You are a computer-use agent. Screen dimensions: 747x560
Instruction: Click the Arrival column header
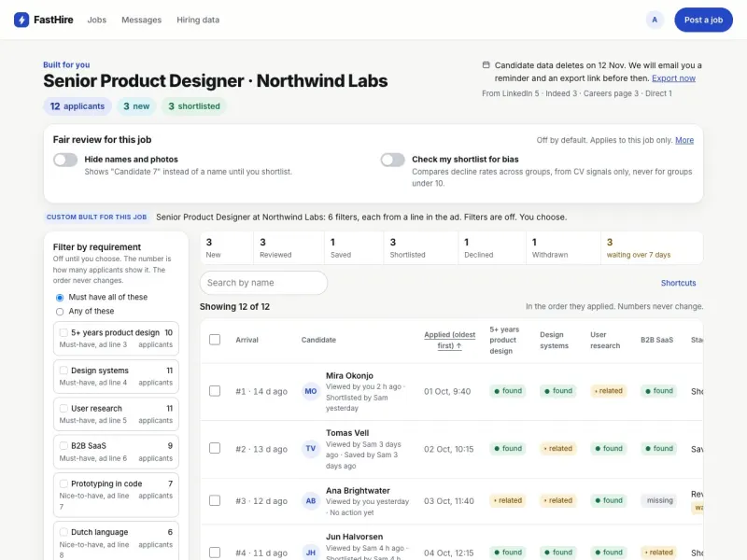tap(247, 340)
